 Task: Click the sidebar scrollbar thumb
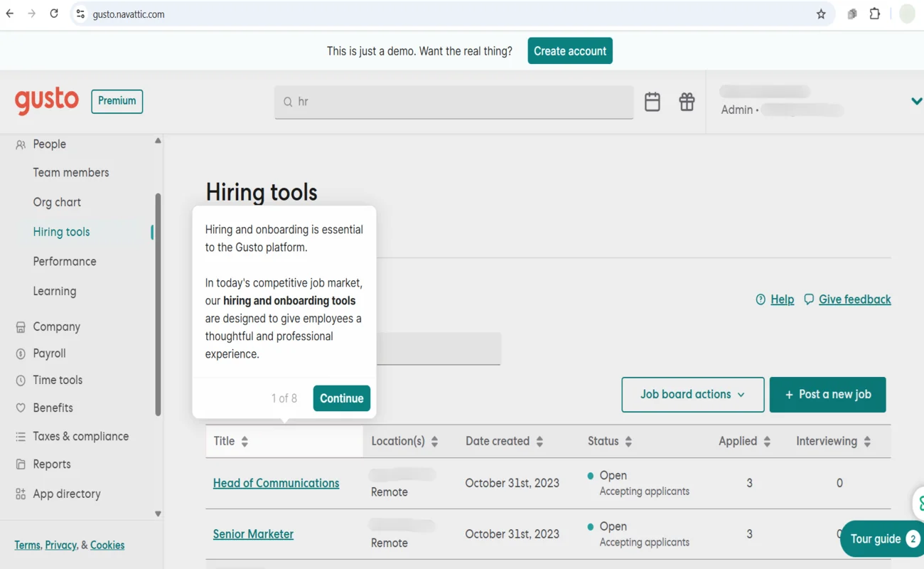pyautogui.click(x=158, y=304)
